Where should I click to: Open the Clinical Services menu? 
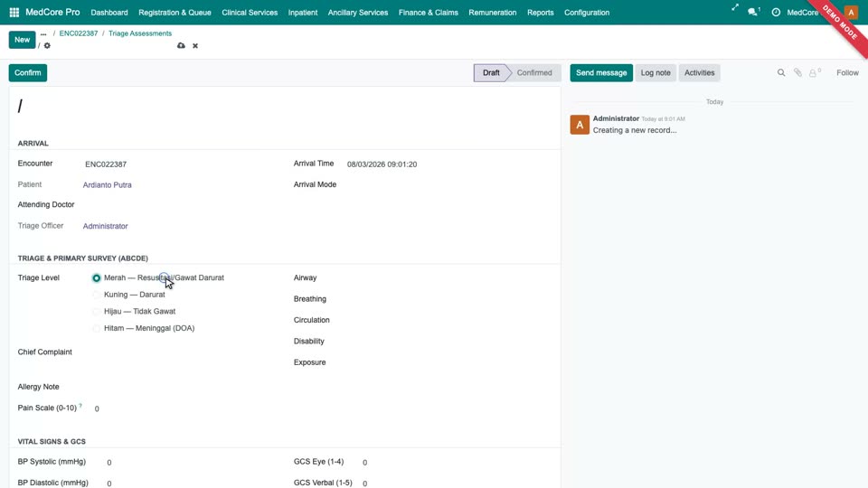click(x=250, y=12)
